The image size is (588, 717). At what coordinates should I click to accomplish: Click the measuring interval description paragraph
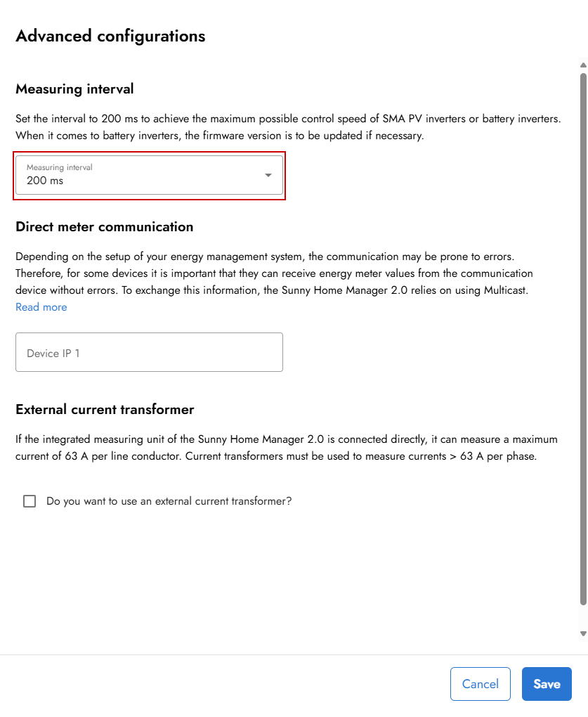288,127
